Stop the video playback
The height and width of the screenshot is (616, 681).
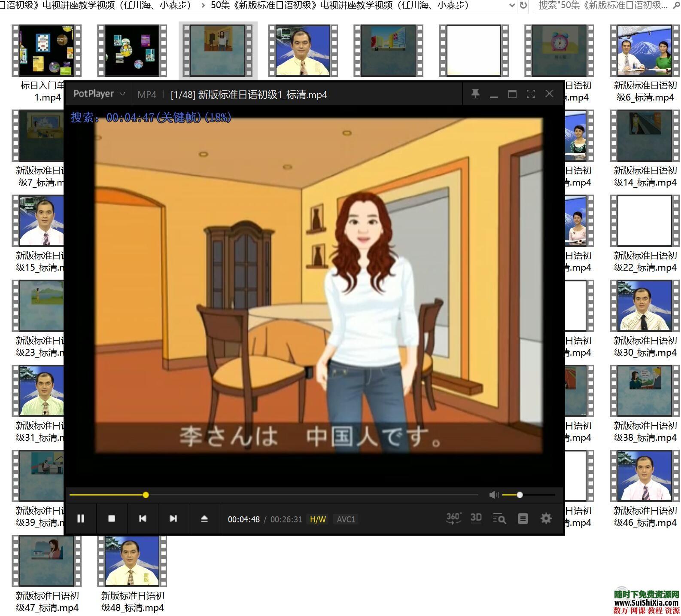[x=112, y=518]
